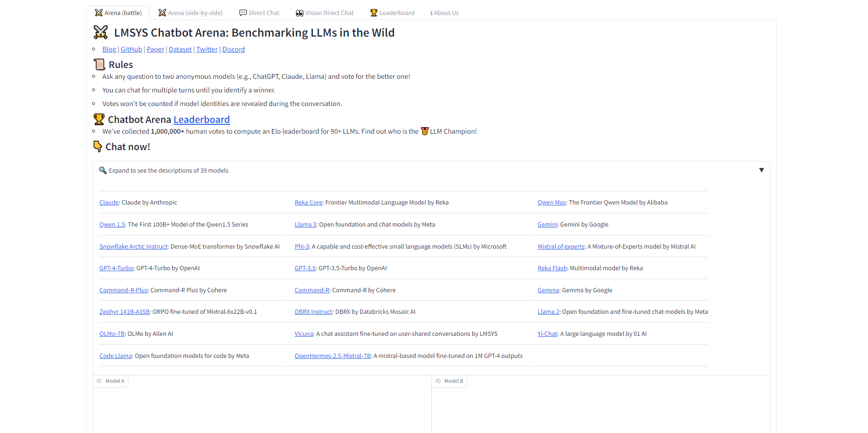The width and height of the screenshot is (868, 433).
Task: Open the Qwen Max model link
Action: [x=552, y=203]
